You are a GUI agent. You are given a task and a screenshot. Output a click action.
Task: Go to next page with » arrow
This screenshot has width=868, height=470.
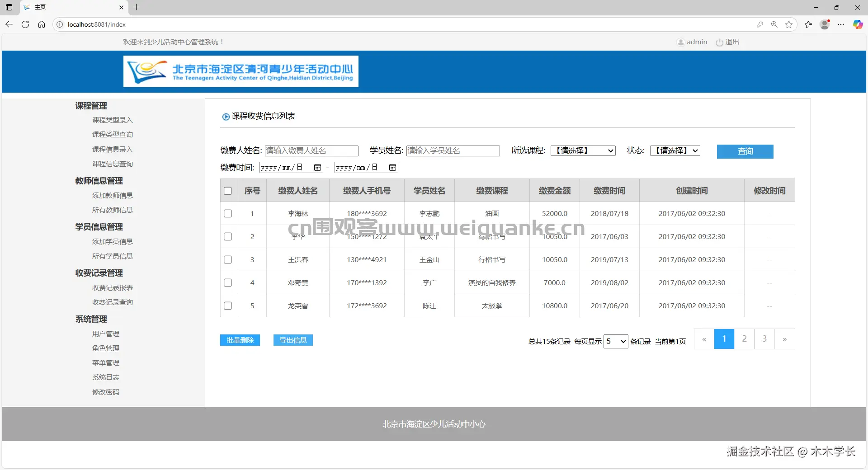(785, 339)
